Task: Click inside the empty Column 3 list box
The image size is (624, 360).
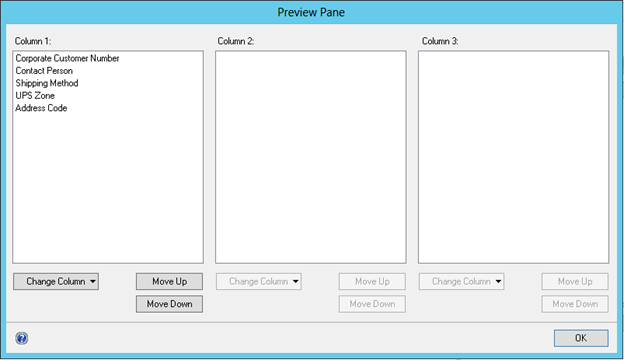Action: click(513, 157)
